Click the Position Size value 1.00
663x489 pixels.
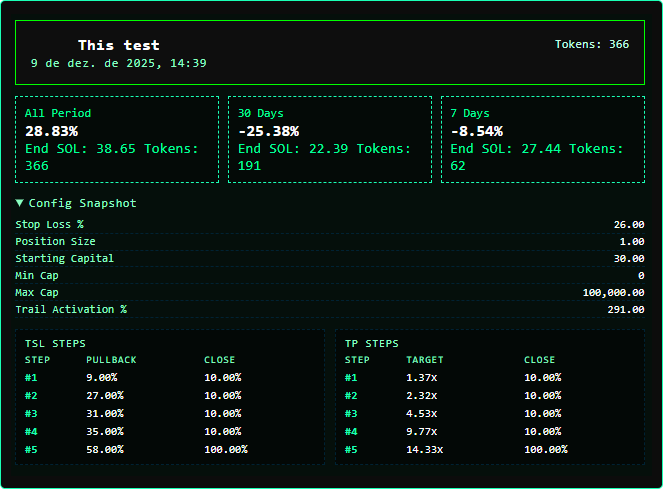click(632, 242)
